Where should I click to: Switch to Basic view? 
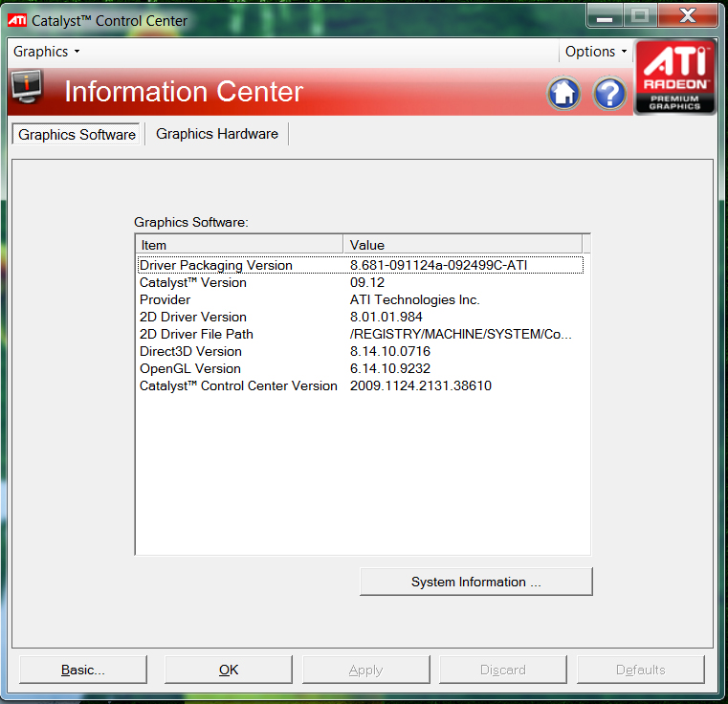click(83, 670)
